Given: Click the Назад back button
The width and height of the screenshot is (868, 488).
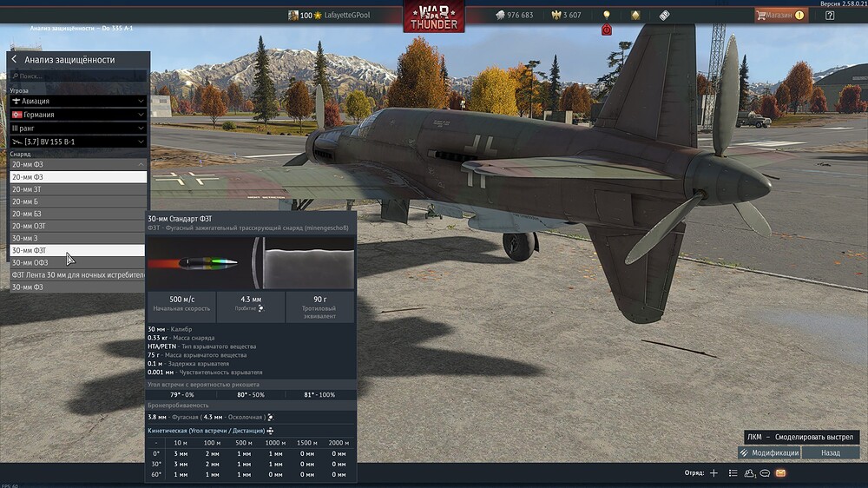Looking at the screenshot, I should click(831, 452).
